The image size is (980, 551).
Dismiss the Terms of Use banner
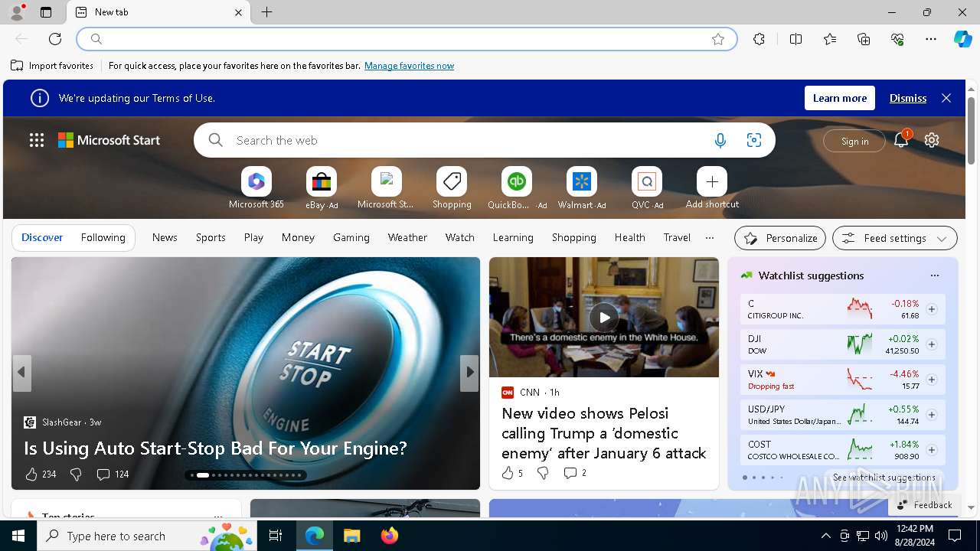[908, 98]
